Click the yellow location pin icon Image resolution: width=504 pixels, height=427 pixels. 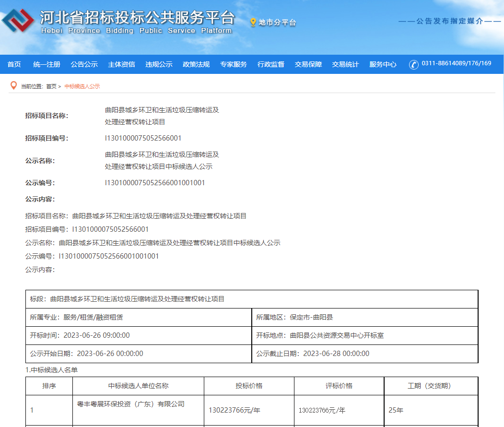coord(253,22)
